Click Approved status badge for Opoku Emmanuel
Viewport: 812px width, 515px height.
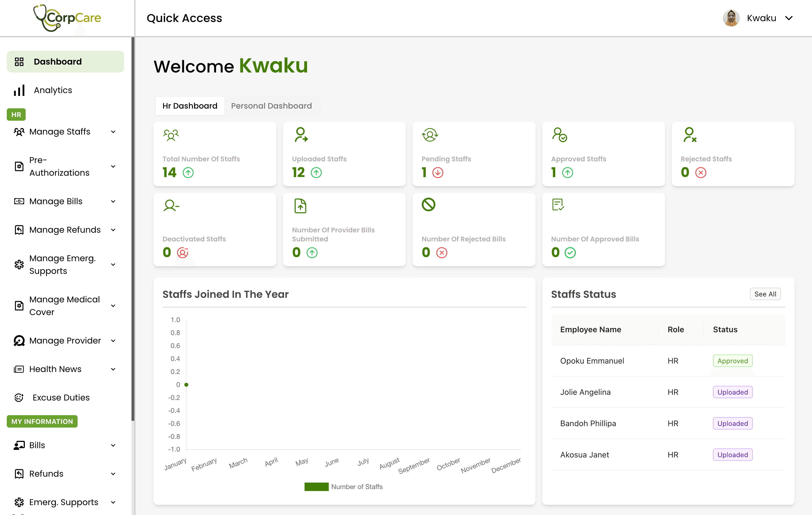point(732,361)
